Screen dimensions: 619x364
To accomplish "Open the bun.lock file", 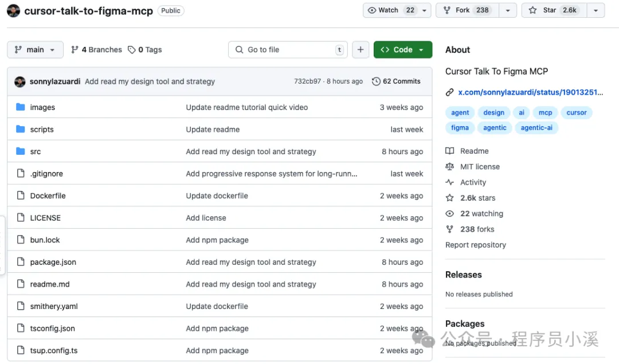I will 45,240.
